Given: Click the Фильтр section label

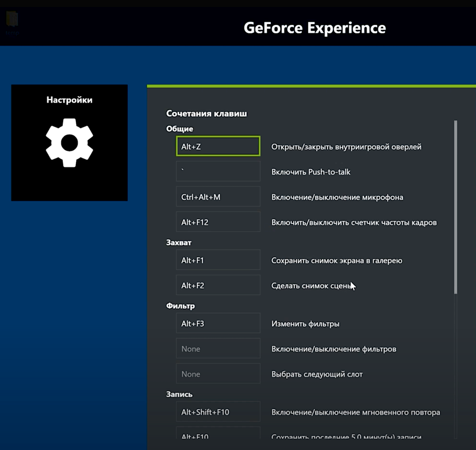Looking at the screenshot, I should pyautogui.click(x=180, y=306).
